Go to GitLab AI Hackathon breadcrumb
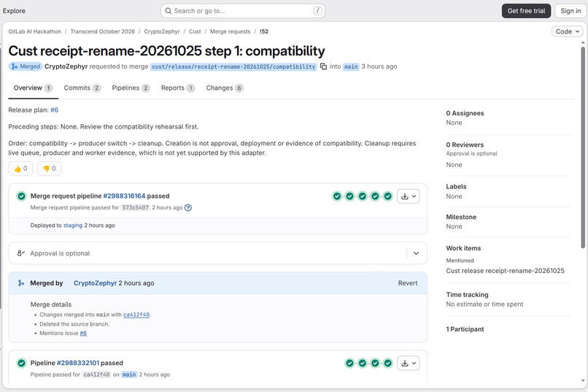 coord(35,31)
